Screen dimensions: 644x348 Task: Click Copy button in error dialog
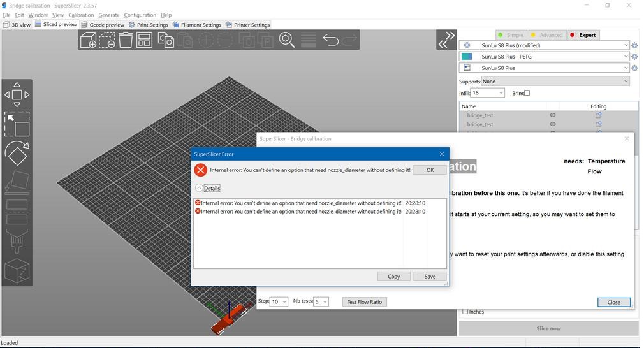pyautogui.click(x=393, y=277)
